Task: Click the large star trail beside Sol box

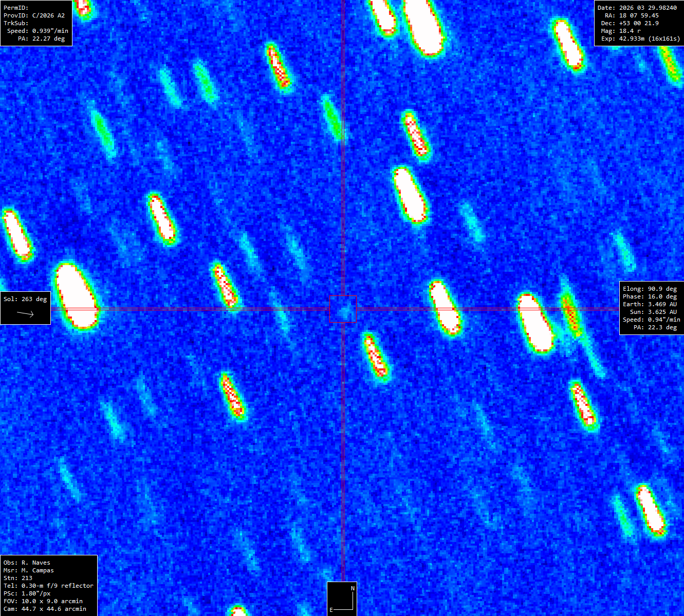Action: click(77, 296)
